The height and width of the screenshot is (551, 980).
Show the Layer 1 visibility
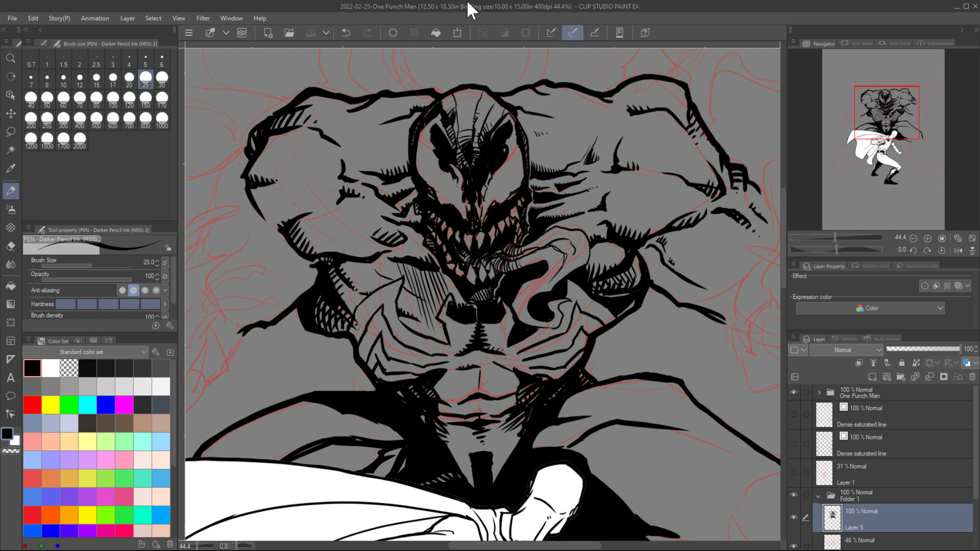coord(794,473)
